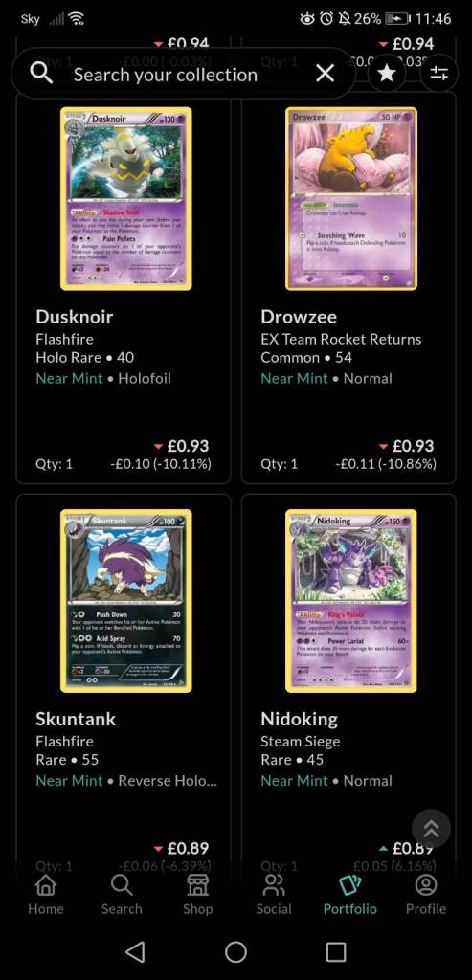Open the Dusknoir card image
472x980 pixels.
point(126,199)
